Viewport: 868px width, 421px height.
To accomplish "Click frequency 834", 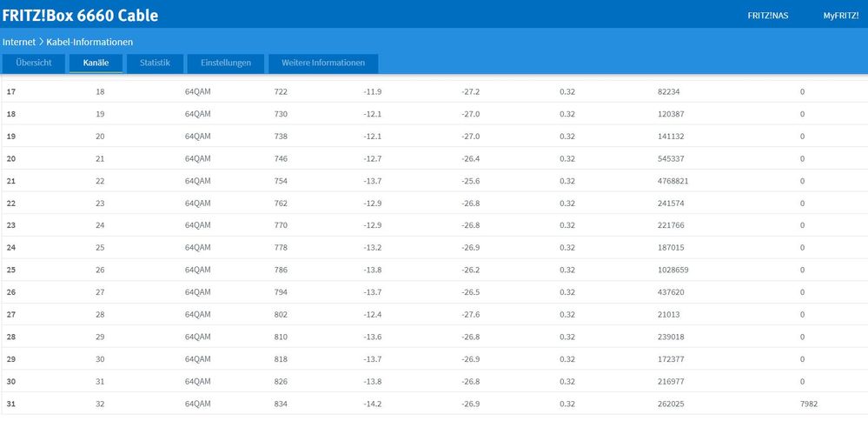I will pyautogui.click(x=281, y=404).
